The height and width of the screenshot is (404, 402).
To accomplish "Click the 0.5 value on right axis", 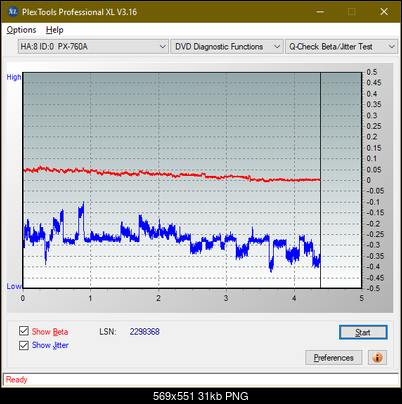I will [372, 72].
